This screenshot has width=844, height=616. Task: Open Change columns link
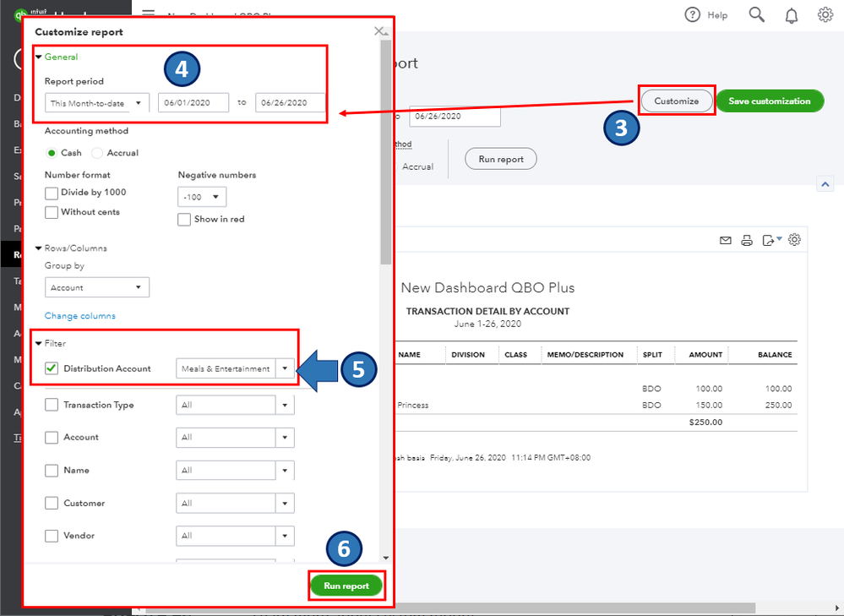[x=80, y=315]
